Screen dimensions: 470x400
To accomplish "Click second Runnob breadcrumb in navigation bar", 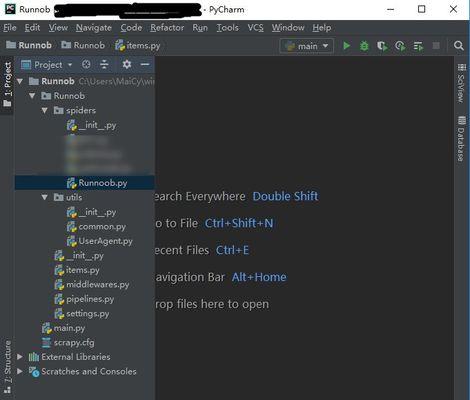I will coord(83,45).
